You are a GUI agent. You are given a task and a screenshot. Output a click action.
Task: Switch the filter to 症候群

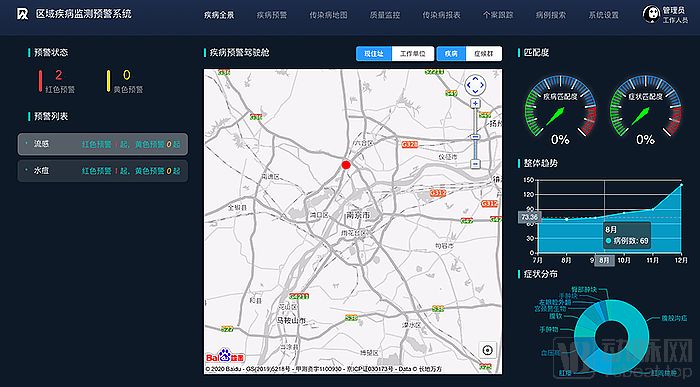pyautogui.click(x=484, y=54)
